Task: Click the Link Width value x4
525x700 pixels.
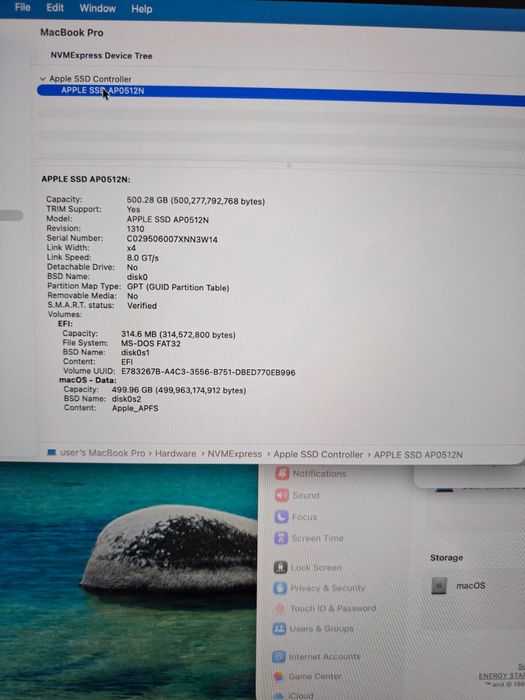Action: (x=131, y=248)
